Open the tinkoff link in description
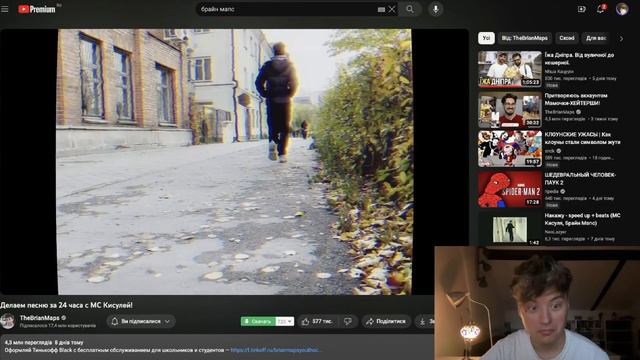This screenshot has height=360, width=640. (275, 350)
